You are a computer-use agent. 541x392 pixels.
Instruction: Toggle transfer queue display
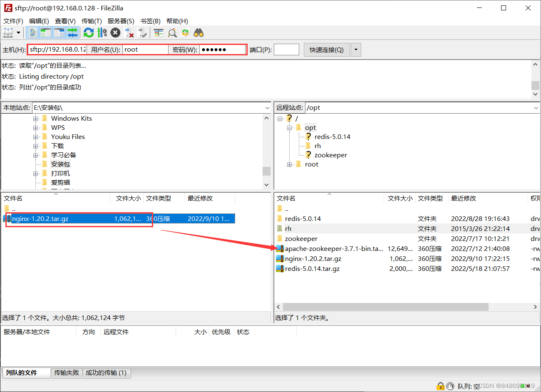tap(72, 32)
